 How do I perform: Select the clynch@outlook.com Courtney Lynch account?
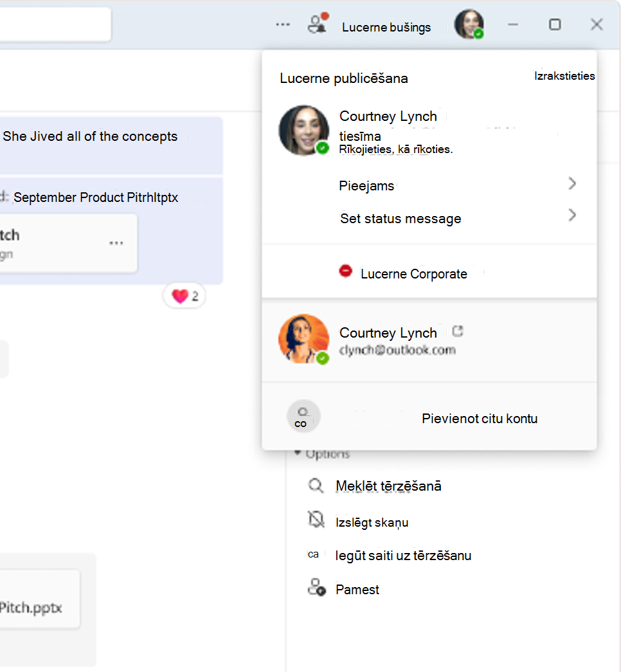tap(429, 340)
